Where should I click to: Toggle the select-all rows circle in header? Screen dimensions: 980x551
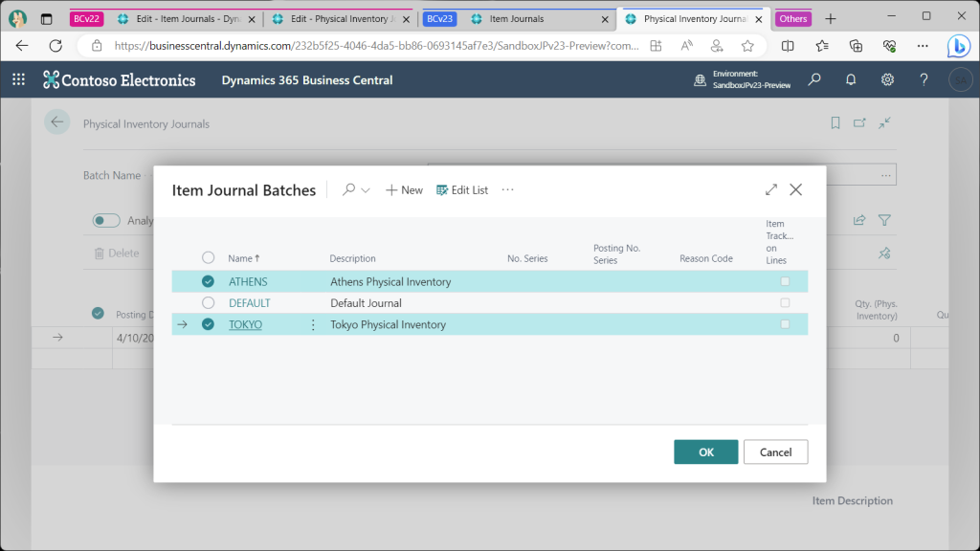208,257
